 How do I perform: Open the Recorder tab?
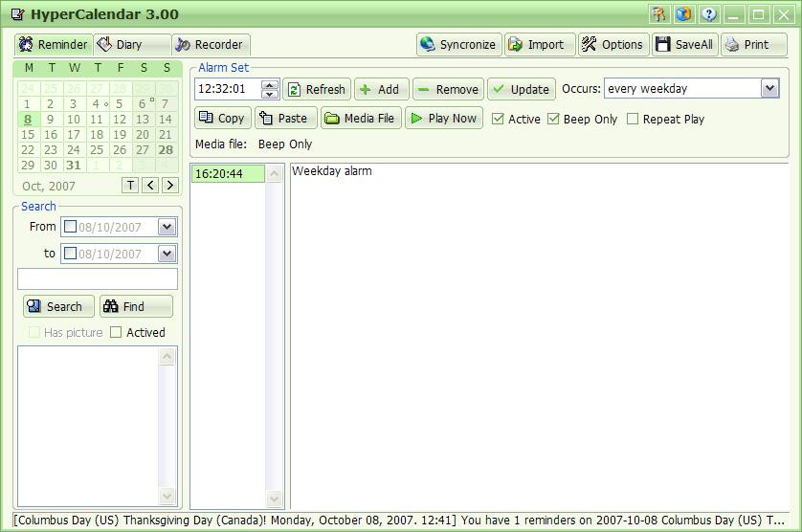(211, 45)
